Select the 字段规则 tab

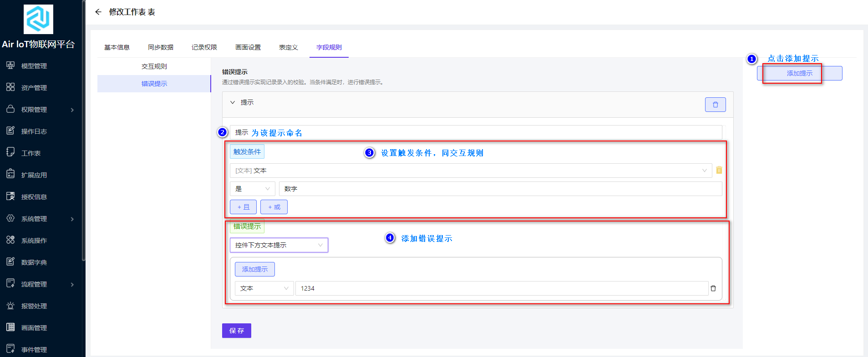(329, 47)
